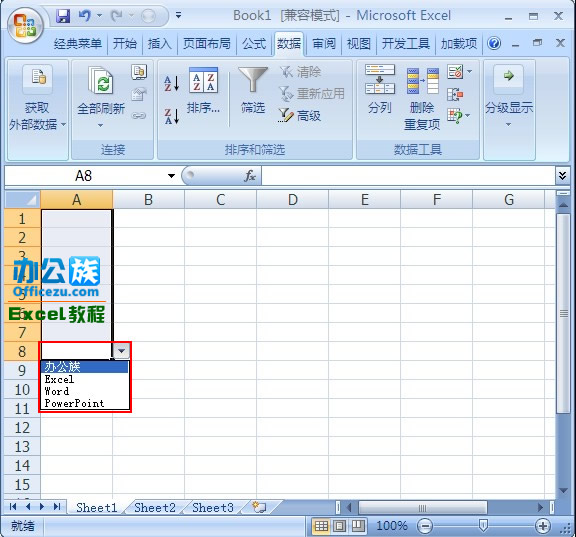576x537 pixels.
Task: Click into the formula bar
Action: pyautogui.click(x=408, y=176)
